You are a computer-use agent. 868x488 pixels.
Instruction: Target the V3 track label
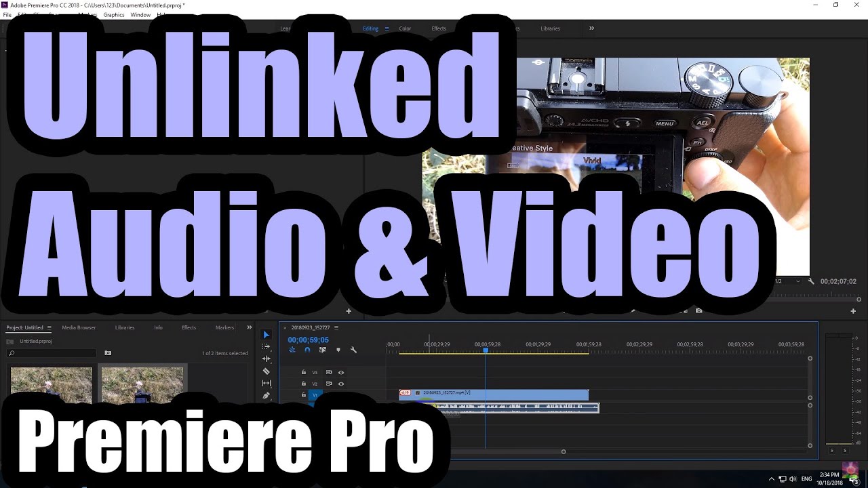pos(315,372)
